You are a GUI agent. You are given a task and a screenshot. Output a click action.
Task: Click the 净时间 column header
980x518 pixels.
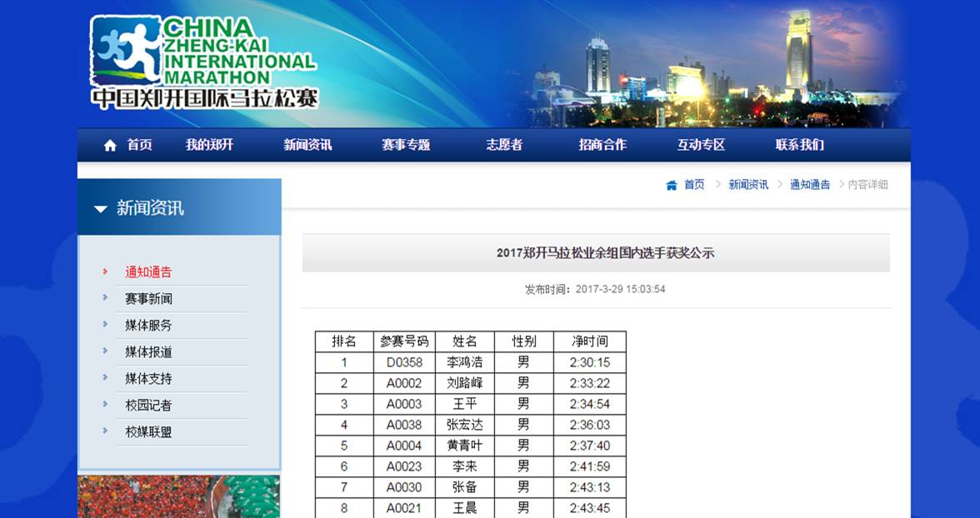coord(590,341)
